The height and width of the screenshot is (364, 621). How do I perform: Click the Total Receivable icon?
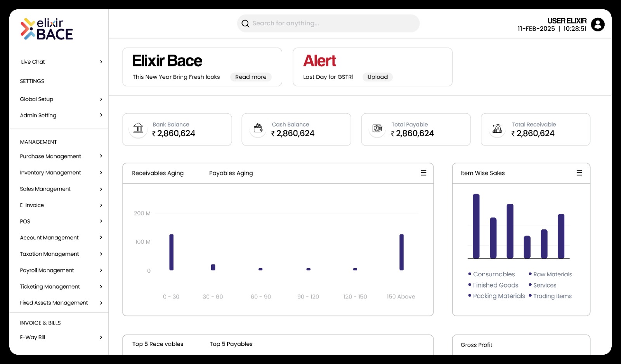tap(497, 128)
